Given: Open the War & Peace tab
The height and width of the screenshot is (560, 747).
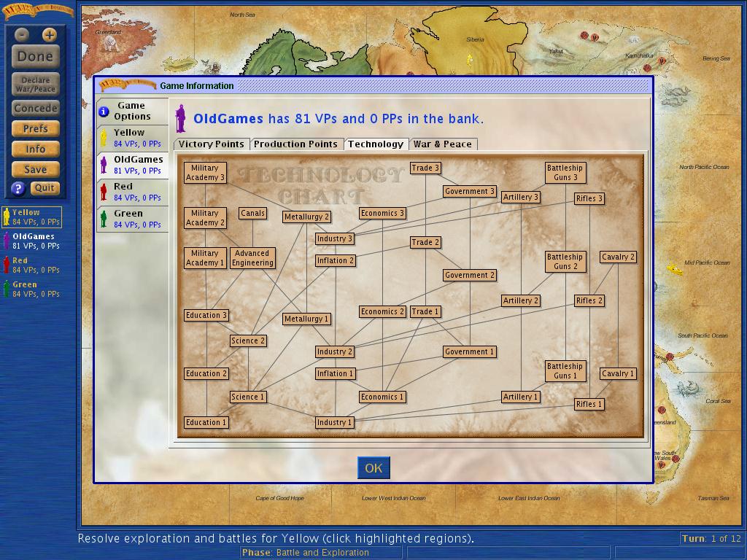Looking at the screenshot, I should pyautogui.click(x=443, y=144).
